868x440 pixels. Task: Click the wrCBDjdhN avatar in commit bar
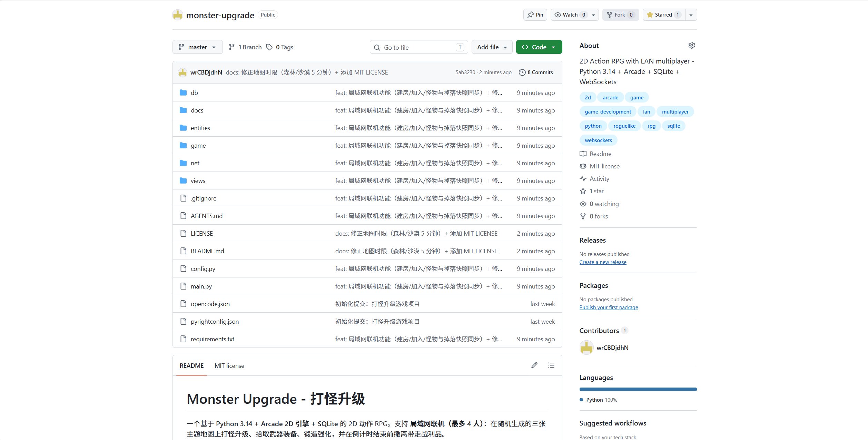pyautogui.click(x=183, y=72)
